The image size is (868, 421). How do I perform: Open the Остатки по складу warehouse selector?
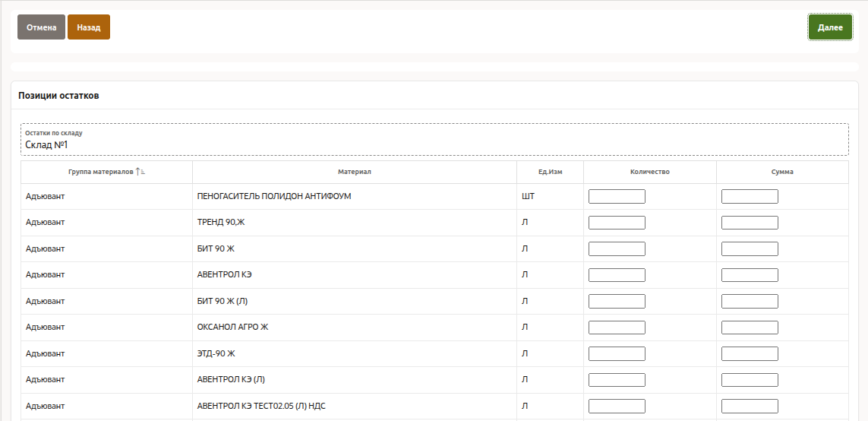(434, 140)
